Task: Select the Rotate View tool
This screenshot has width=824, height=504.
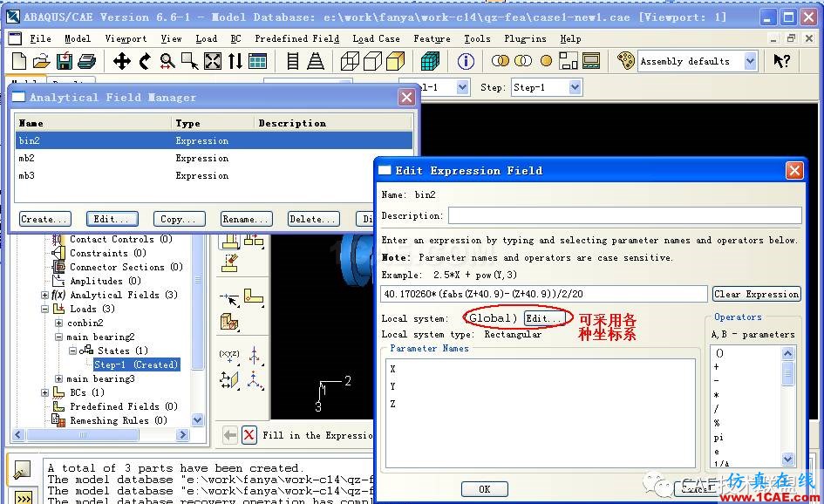Action: (145, 61)
